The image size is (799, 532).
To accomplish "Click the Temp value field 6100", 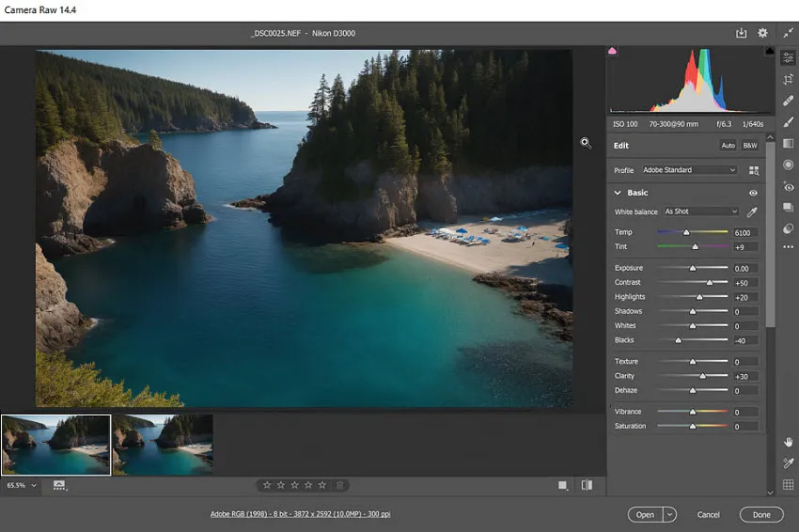I will click(x=745, y=233).
